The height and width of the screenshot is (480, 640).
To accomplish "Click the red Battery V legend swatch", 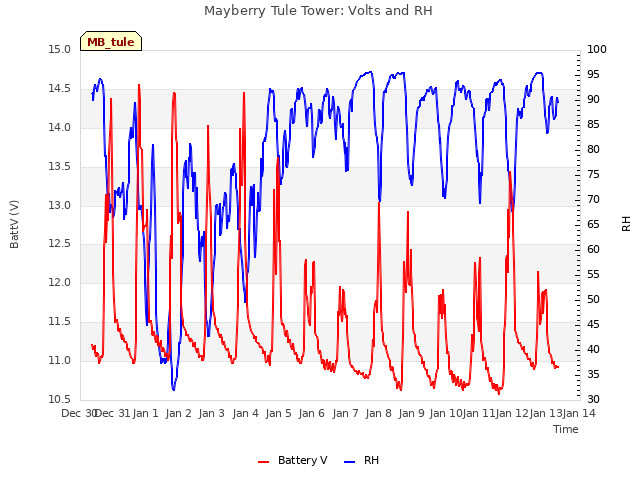I will click(x=264, y=461).
